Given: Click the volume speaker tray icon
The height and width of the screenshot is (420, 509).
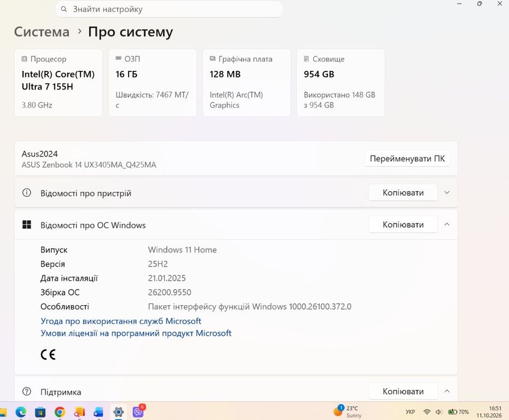Looking at the screenshot, I should [439, 412].
